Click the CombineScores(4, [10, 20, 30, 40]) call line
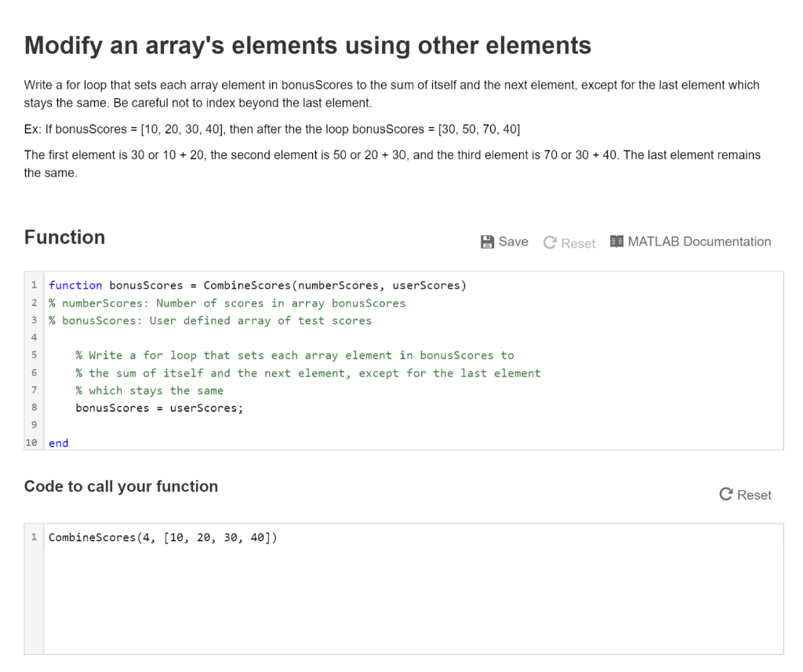 tap(163, 538)
